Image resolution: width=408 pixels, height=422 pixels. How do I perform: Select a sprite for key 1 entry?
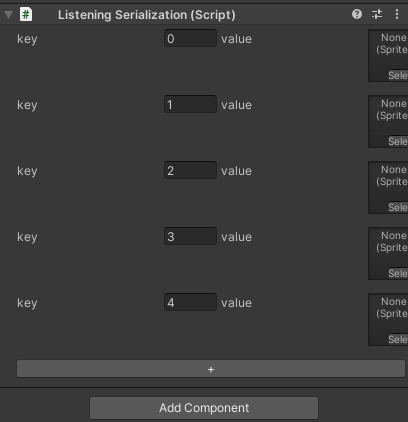click(x=398, y=141)
